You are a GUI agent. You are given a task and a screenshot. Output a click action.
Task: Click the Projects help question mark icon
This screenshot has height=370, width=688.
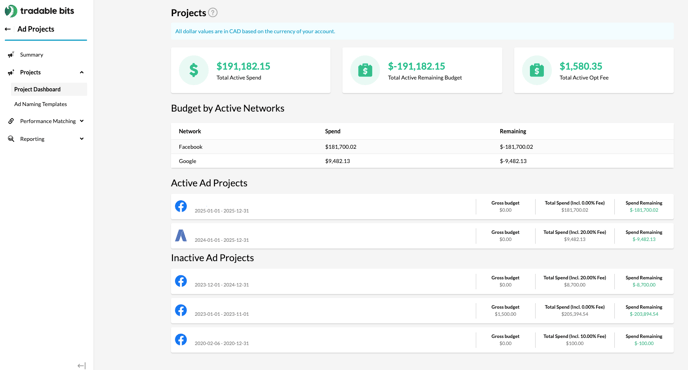pos(213,13)
